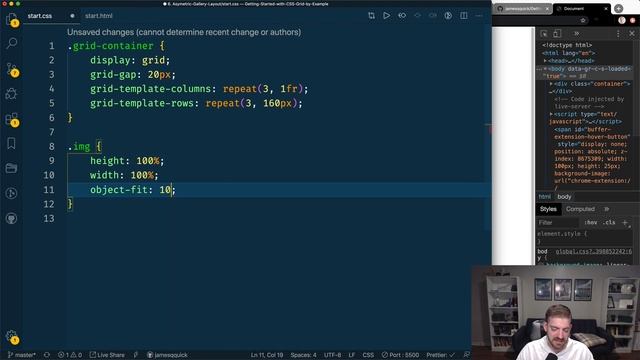Expand the head element node
640x360 pixels.
click(545, 61)
